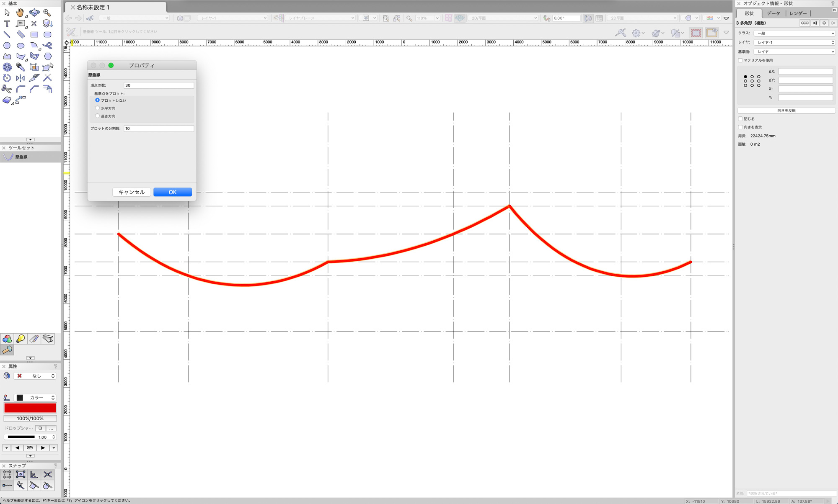838x504 pixels.
Task: Open the light bulb visualization toolset
Action: pos(21,339)
